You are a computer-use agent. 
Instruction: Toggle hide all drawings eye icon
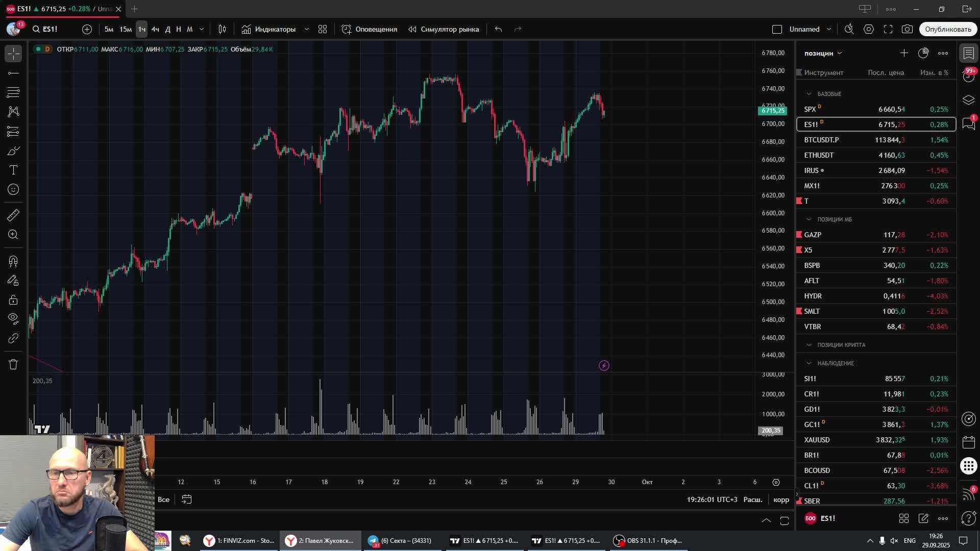pyautogui.click(x=13, y=318)
